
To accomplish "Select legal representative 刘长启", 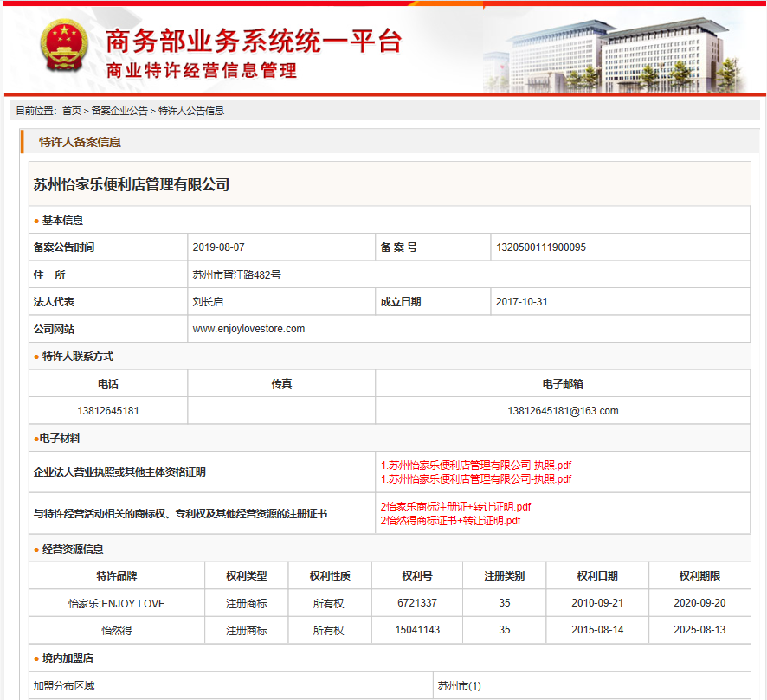I will [208, 302].
